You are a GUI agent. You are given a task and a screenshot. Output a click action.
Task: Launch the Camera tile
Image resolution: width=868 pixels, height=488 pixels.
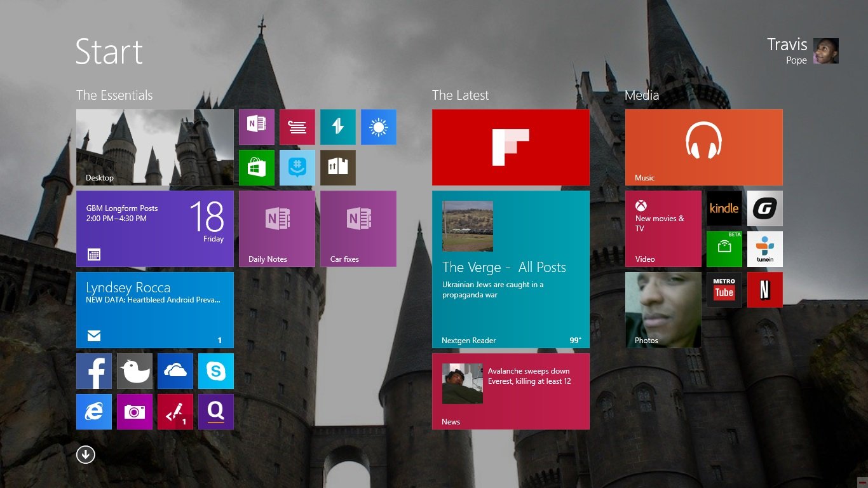[135, 412]
